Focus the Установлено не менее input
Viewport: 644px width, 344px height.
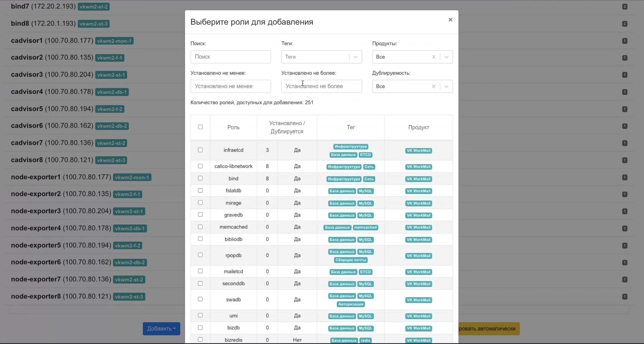tap(230, 86)
